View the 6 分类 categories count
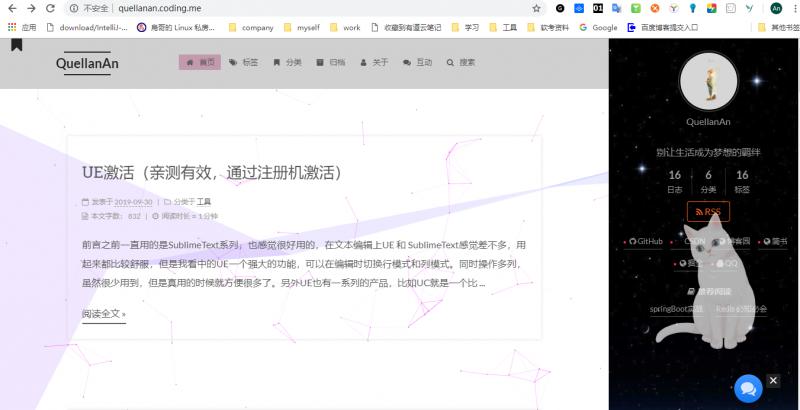 708,182
